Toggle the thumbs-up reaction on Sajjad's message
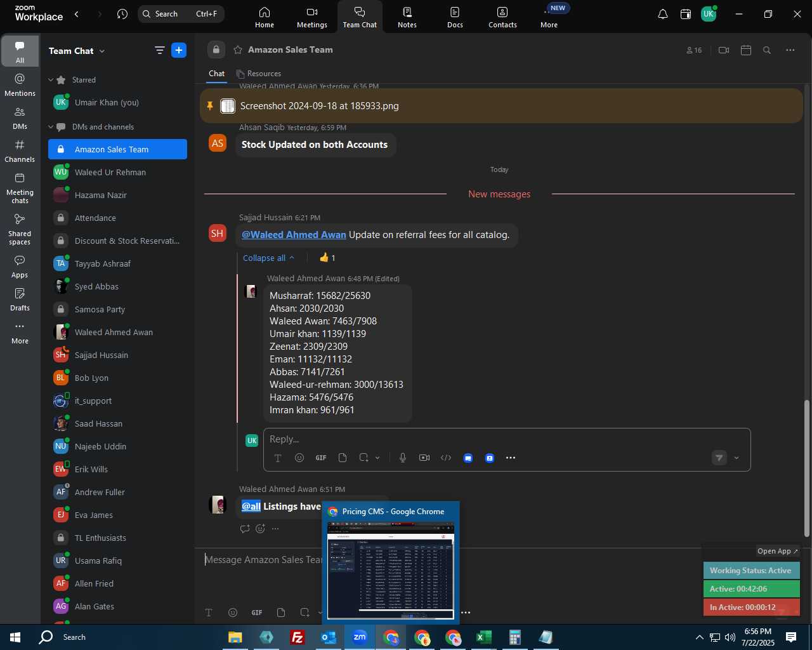 tap(327, 258)
